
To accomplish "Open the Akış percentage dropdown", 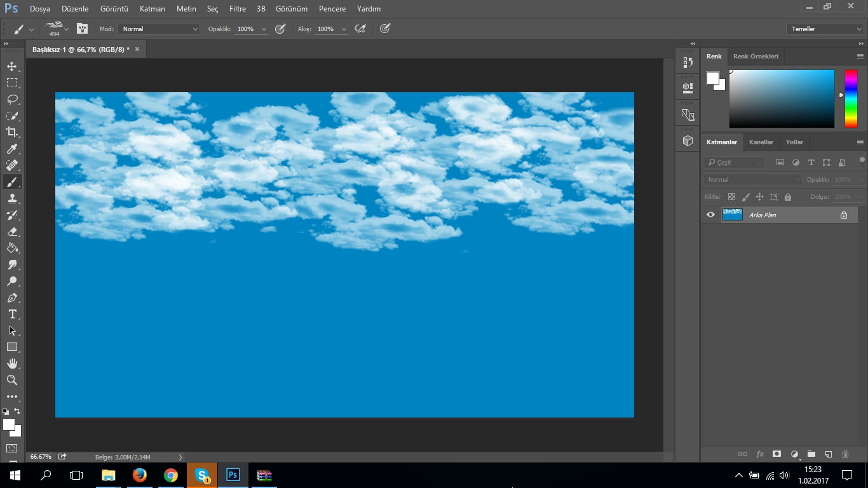I will (x=344, y=29).
